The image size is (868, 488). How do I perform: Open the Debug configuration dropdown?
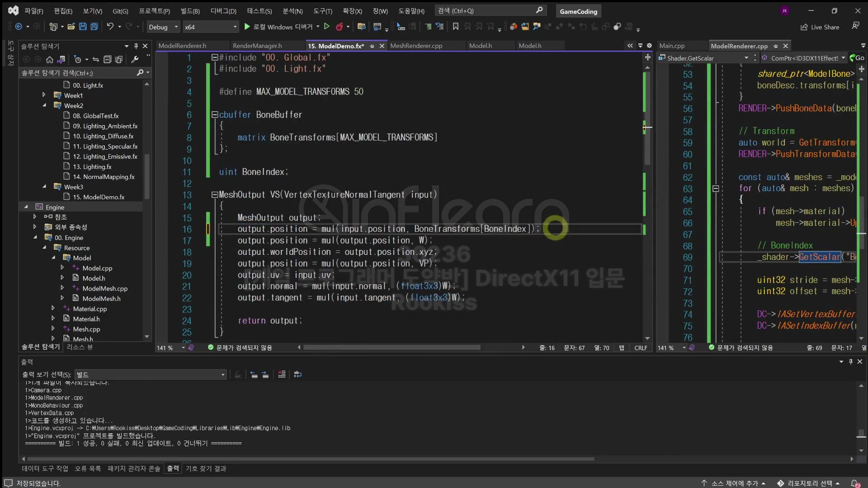pyautogui.click(x=163, y=27)
